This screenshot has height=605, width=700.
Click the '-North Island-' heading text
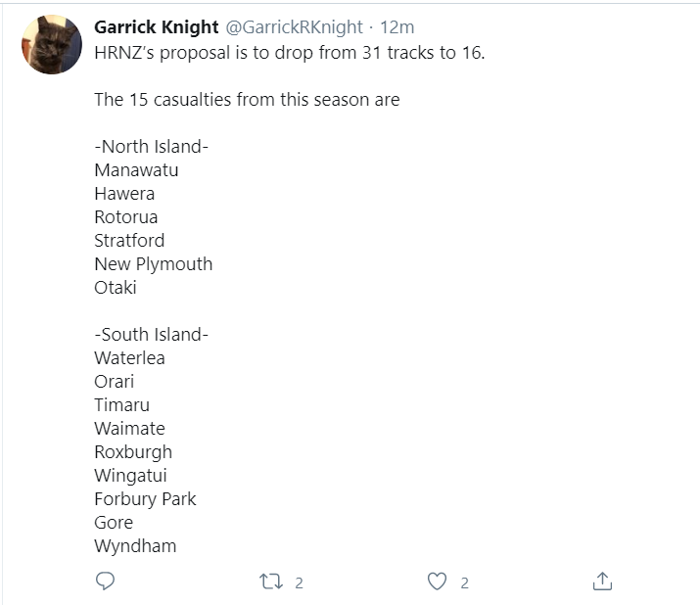click(x=152, y=147)
